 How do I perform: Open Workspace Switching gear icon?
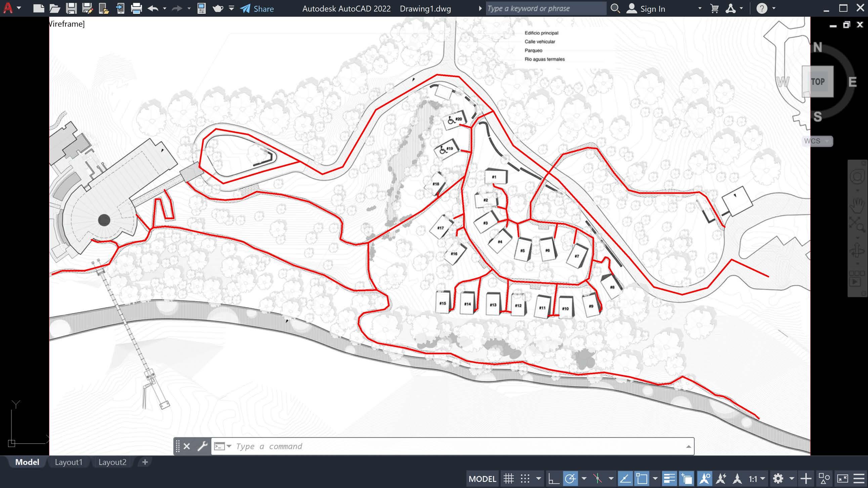(x=778, y=479)
